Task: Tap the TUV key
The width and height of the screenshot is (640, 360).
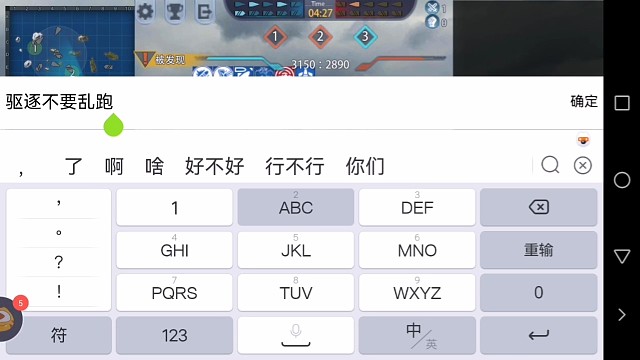Action: (x=296, y=292)
